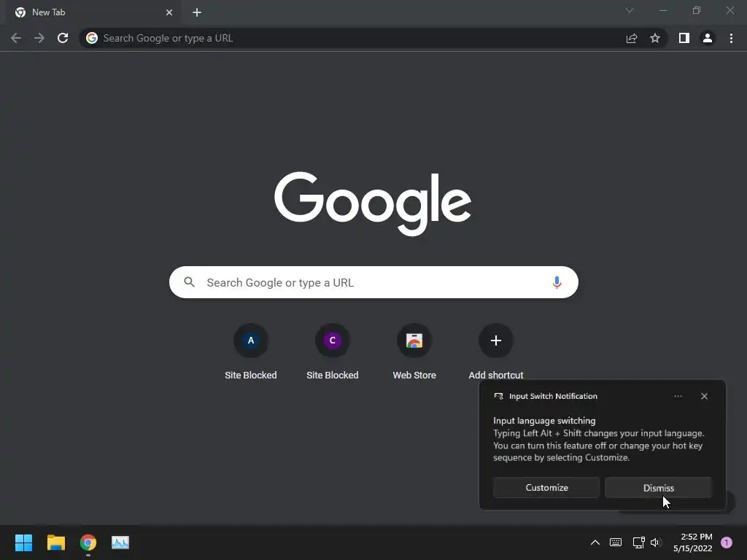Minimize the Chrome window
Viewport: 747px width, 560px height.
pos(662,10)
